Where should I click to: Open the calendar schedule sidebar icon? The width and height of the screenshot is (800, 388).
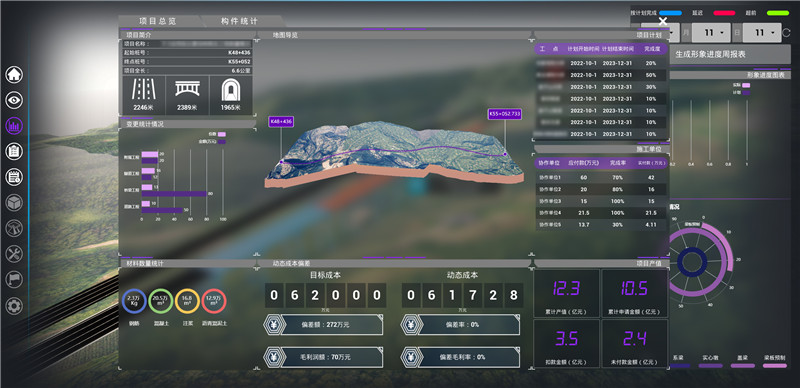coord(14,177)
